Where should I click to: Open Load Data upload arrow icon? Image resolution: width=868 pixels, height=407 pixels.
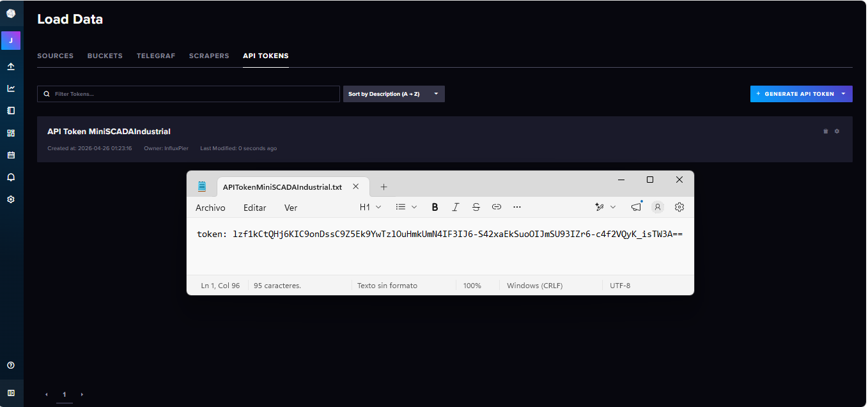coord(11,66)
